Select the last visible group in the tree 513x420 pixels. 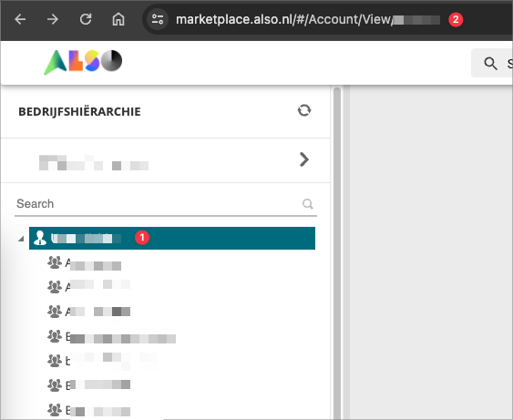coord(88,410)
